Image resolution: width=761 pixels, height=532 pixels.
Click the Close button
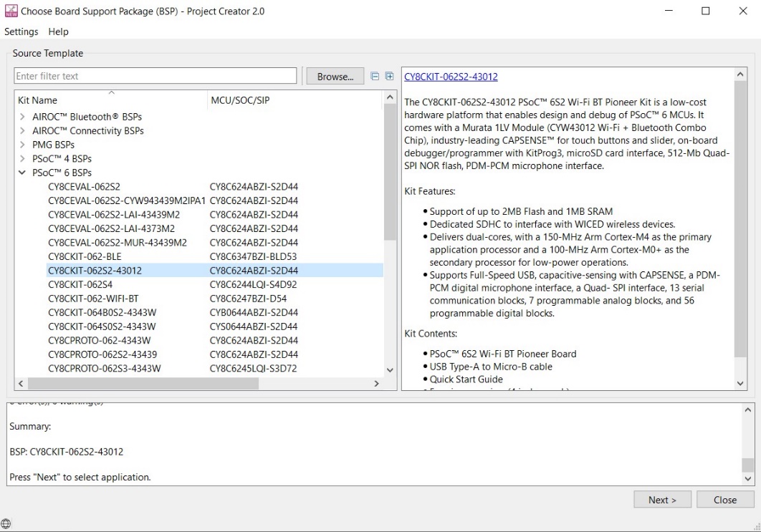coord(725,500)
